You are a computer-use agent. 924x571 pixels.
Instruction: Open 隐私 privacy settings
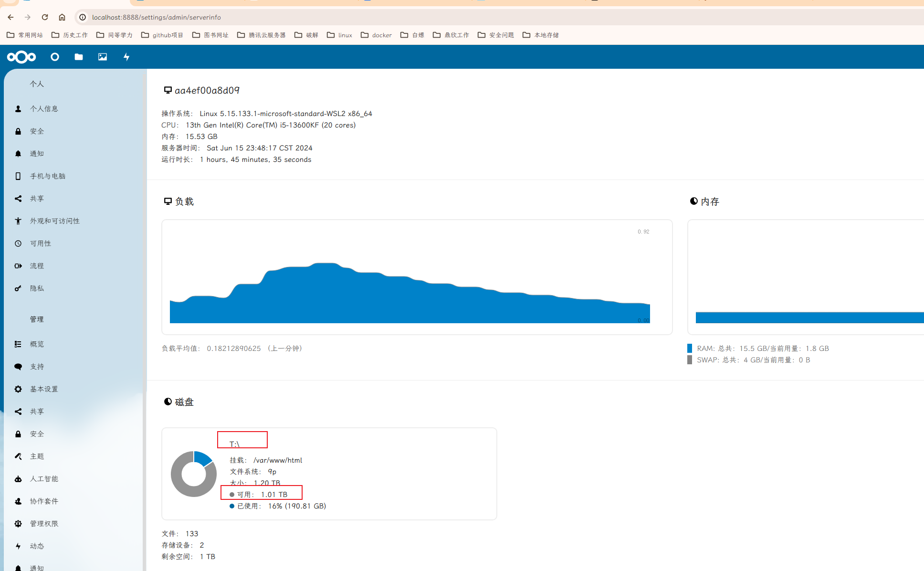pos(37,288)
